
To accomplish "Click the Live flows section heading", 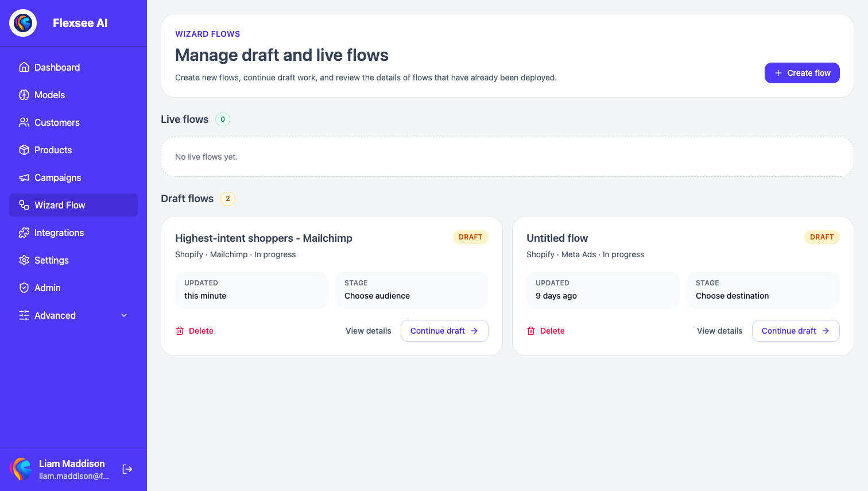I will coord(185,119).
